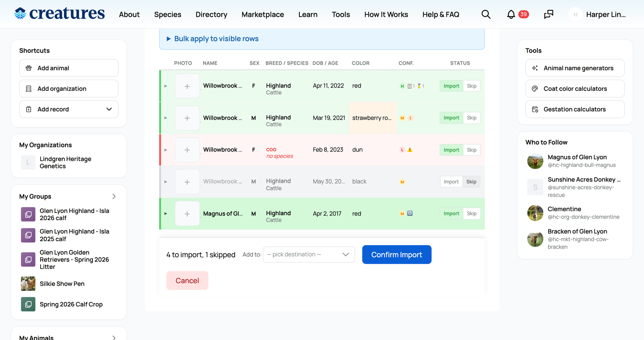Open the Species menu

coord(168,15)
